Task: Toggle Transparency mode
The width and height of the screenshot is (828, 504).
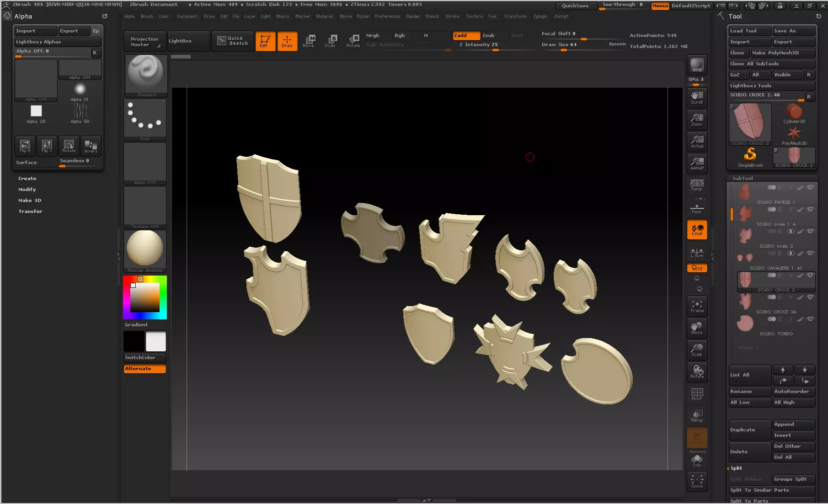Action: coord(697,416)
